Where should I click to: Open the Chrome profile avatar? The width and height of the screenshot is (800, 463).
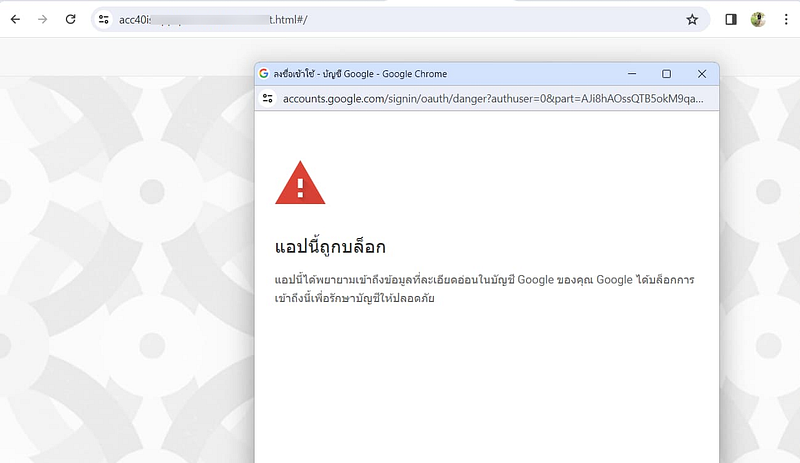758,19
